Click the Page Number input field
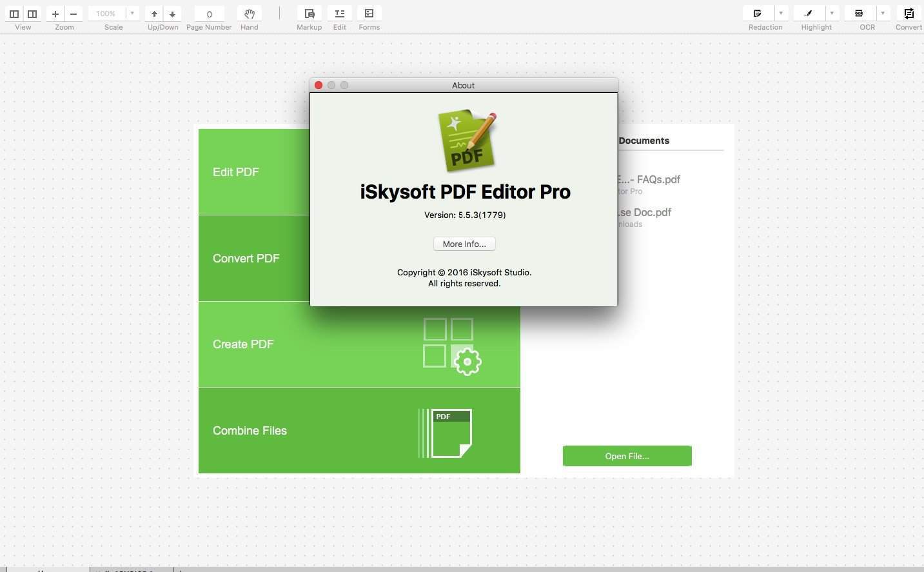This screenshot has height=572, width=924. pyautogui.click(x=209, y=14)
